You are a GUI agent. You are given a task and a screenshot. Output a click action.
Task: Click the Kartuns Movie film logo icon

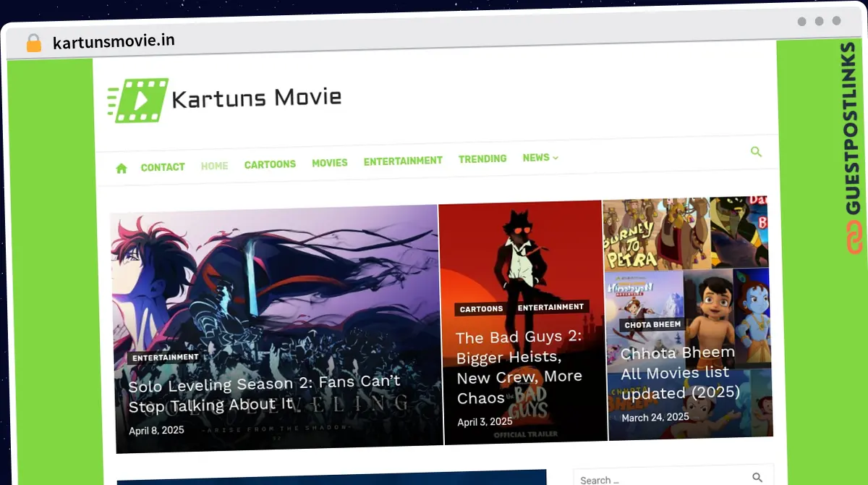point(138,101)
